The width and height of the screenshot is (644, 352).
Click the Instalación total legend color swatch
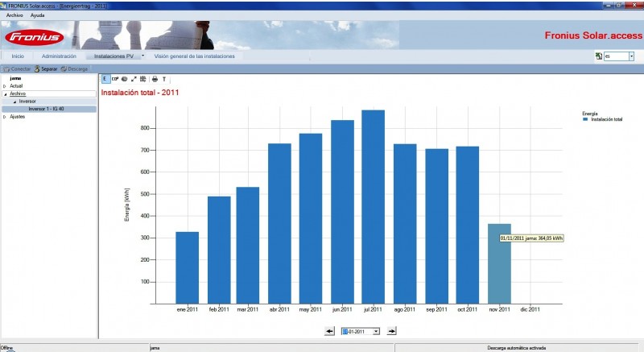585,119
